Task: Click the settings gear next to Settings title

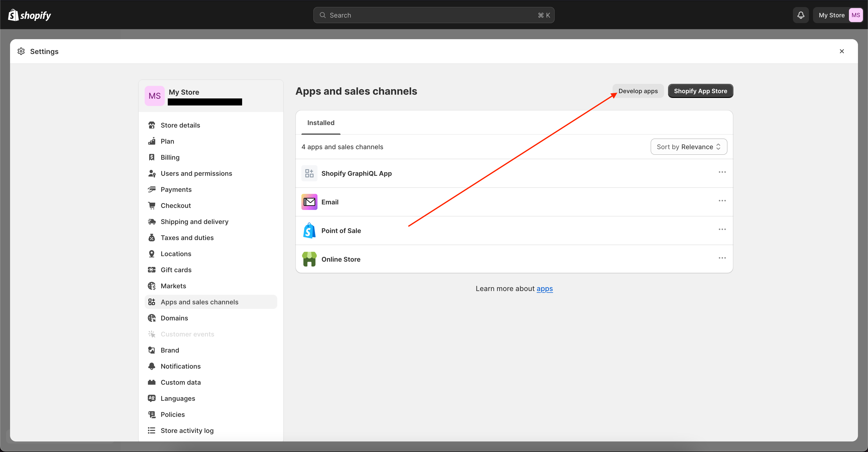Action: click(x=21, y=51)
